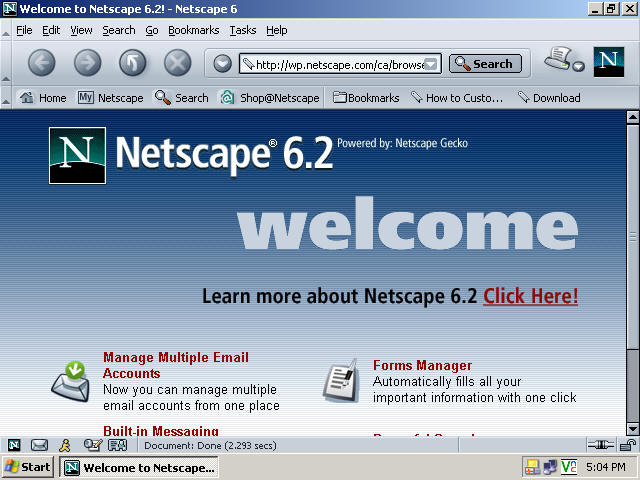Screen dimensions: 640x480
Task: Go forward with the Forward arrow button
Action: (x=87, y=63)
